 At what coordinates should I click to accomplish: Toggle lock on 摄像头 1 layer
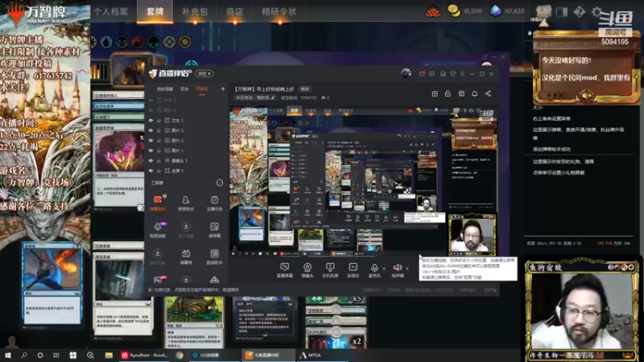pos(159,160)
